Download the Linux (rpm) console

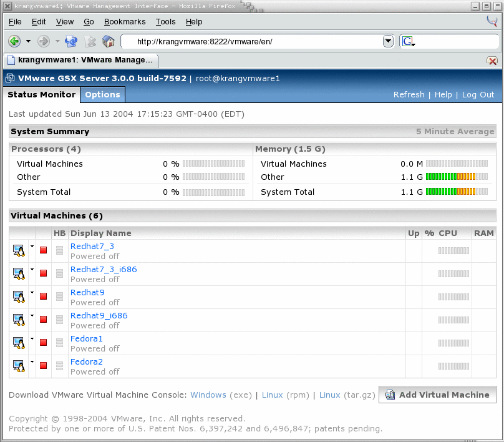point(272,395)
